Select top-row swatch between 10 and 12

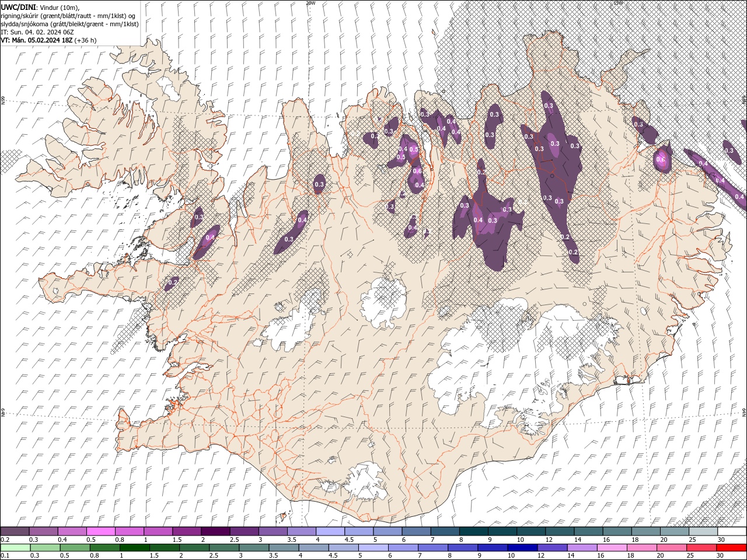pos(531,531)
